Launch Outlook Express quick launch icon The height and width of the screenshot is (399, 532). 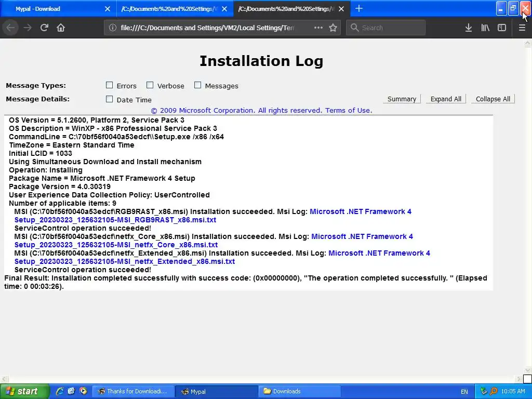point(71,391)
